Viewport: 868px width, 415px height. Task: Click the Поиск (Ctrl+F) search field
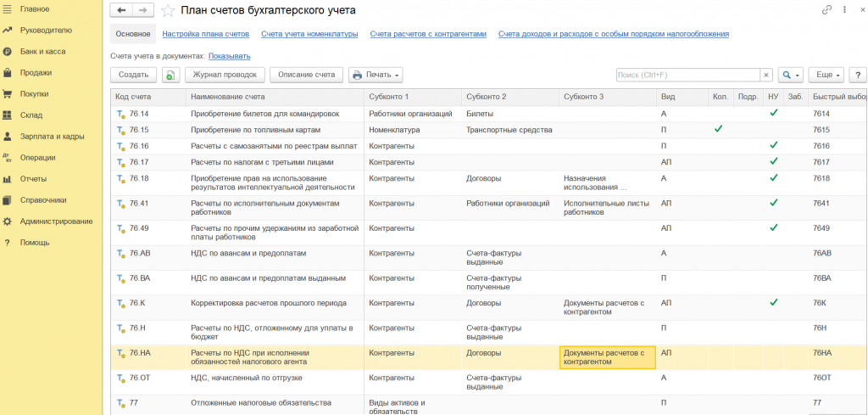coord(687,76)
